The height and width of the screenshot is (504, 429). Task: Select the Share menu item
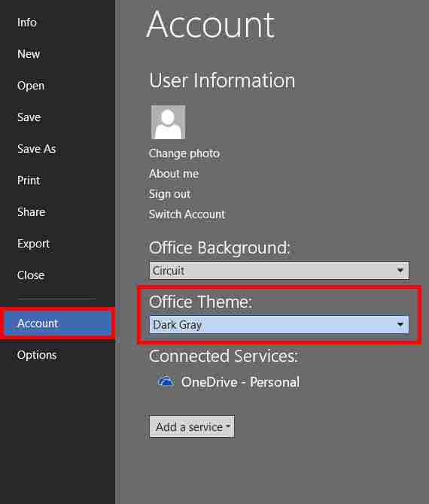[31, 212]
